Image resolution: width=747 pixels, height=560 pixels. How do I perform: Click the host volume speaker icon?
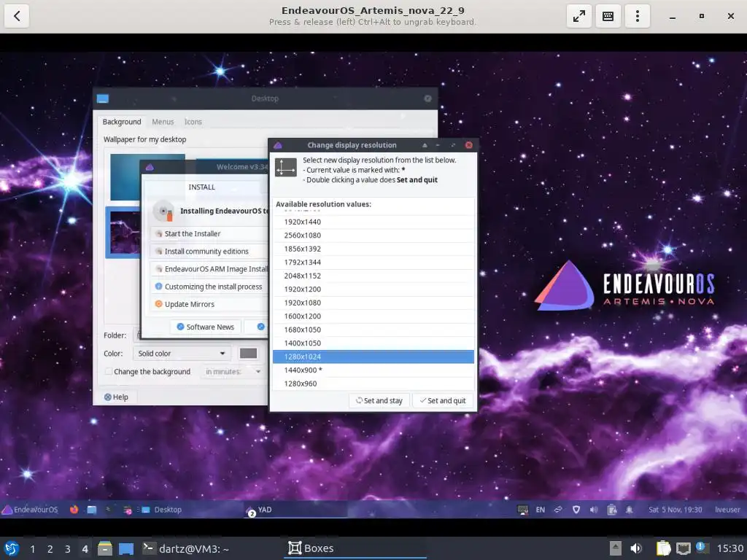click(x=636, y=548)
